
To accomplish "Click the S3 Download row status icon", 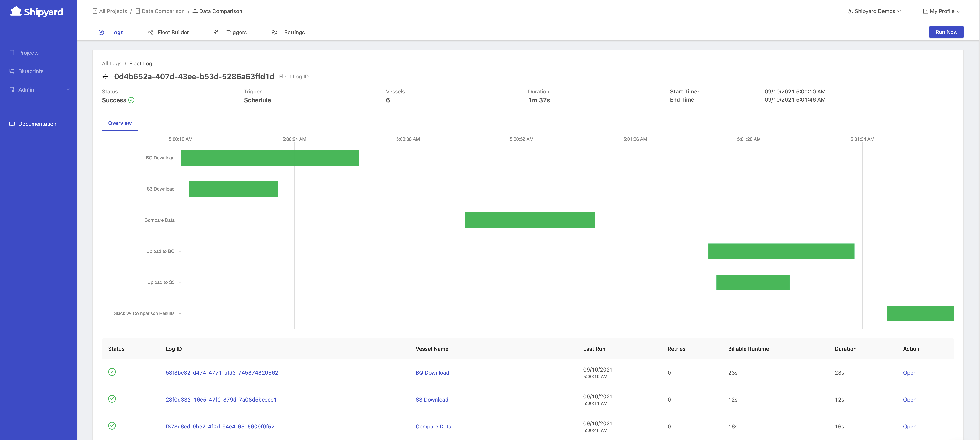I will coord(112,399).
